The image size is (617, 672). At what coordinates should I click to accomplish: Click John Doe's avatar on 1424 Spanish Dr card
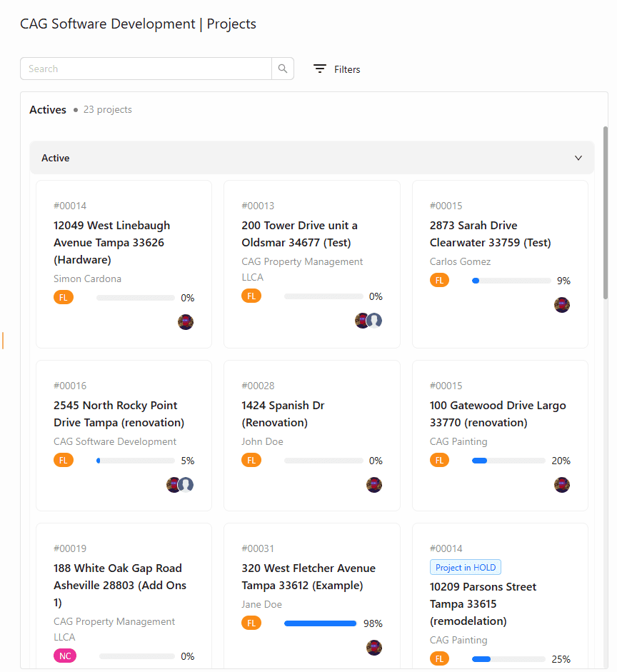373,485
